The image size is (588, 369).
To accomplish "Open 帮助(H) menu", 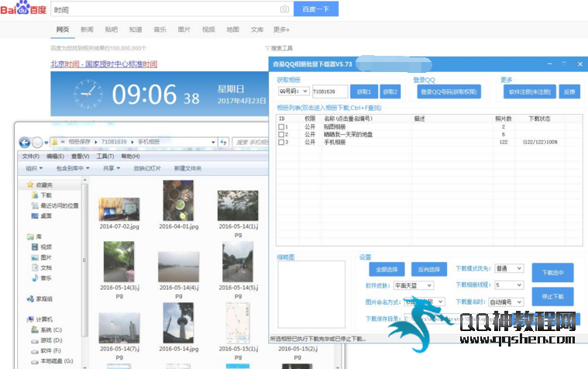I will [130, 156].
